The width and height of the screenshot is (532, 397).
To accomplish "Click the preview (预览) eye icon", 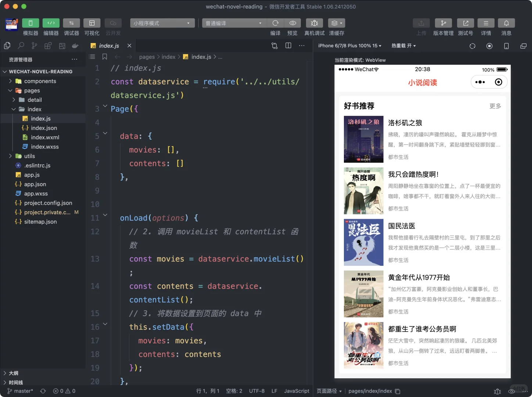I will [x=292, y=23].
